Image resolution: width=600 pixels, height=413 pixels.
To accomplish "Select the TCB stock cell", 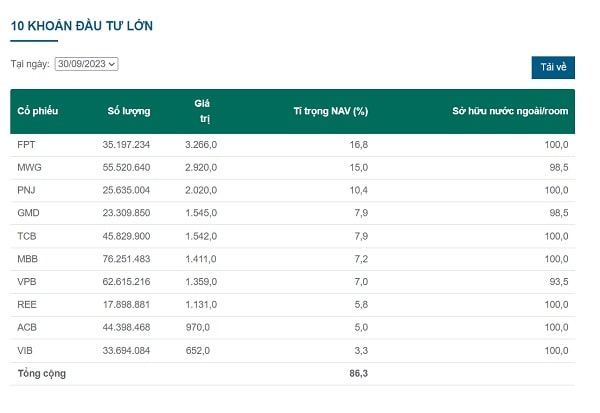I will pyautogui.click(x=27, y=236).
